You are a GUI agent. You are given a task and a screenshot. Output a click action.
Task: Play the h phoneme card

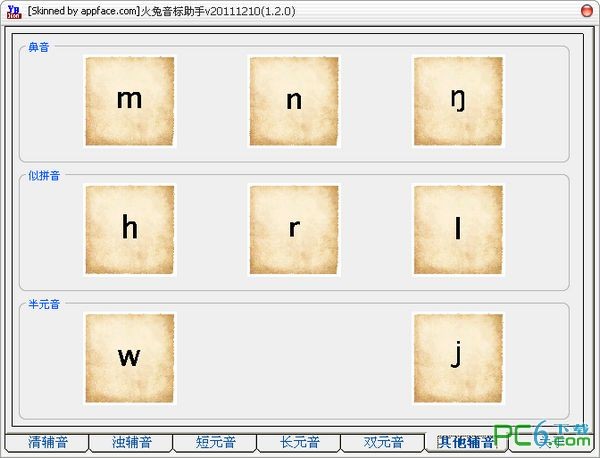[130, 230]
